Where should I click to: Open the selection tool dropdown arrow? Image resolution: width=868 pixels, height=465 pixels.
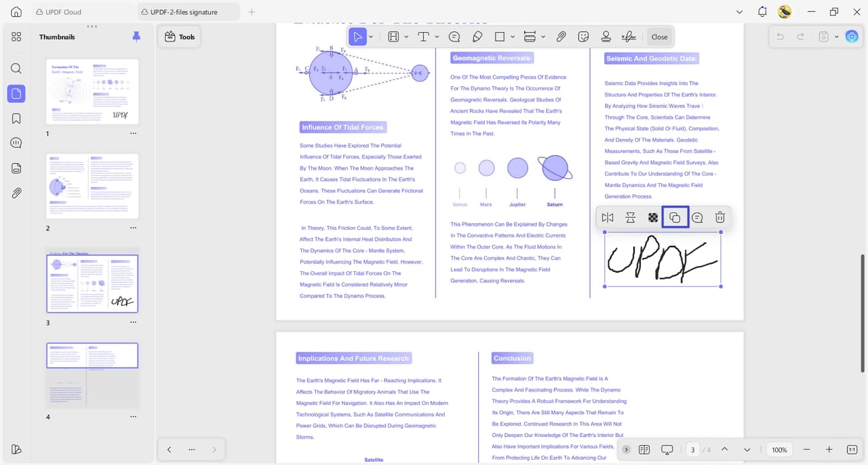[x=371, y=37]
